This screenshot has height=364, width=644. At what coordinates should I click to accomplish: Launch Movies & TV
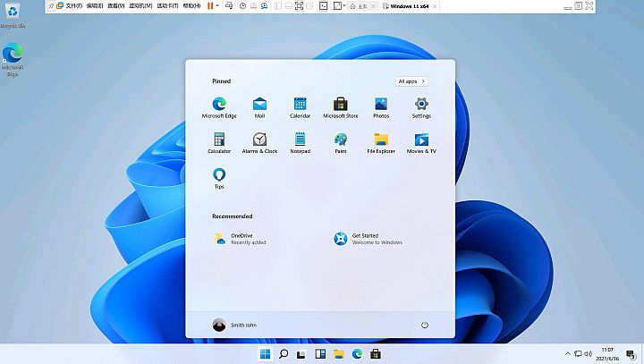tap(421, 143)
